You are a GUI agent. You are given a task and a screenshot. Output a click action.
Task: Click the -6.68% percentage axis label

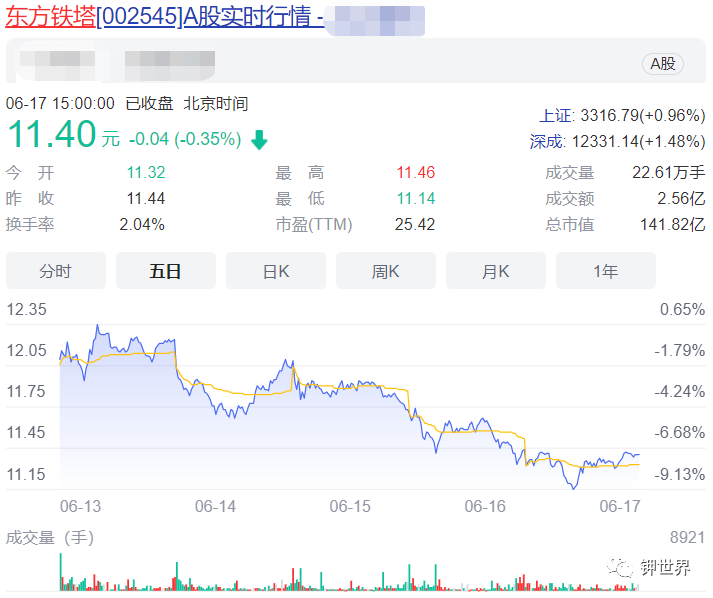(x=680, y=432)
